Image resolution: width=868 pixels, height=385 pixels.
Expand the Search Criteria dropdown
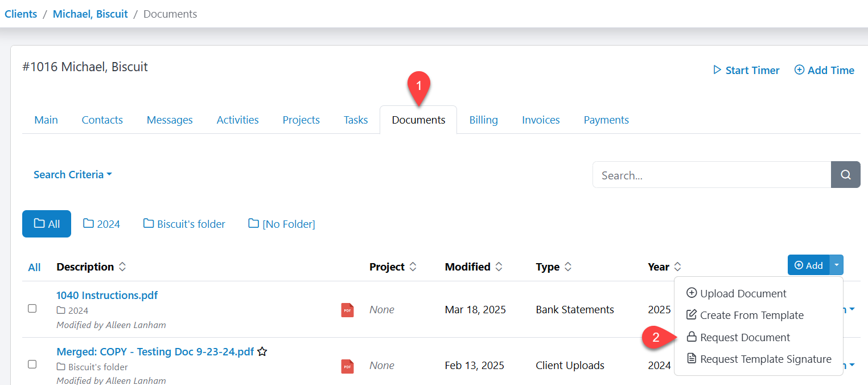click(x=73, y=174)
